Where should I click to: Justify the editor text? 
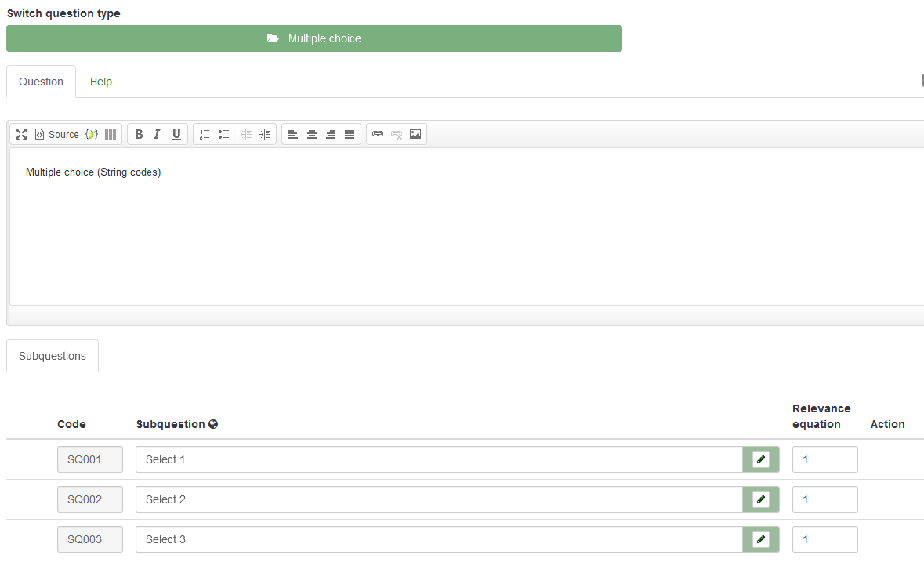(350, 134)
